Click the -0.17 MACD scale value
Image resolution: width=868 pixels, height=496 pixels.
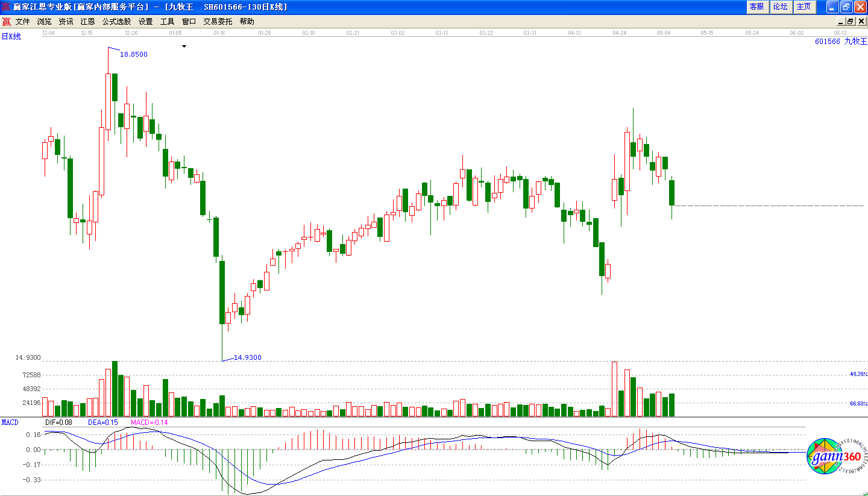point(33,465)
